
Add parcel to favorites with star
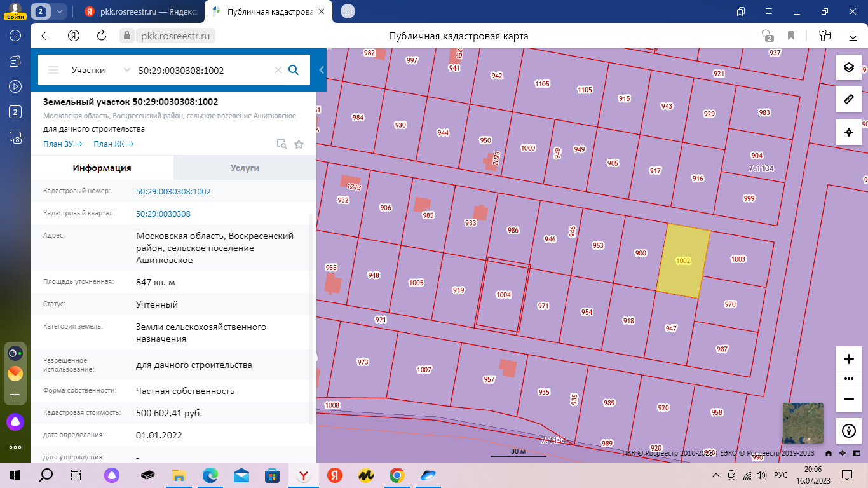pos(299,144)
